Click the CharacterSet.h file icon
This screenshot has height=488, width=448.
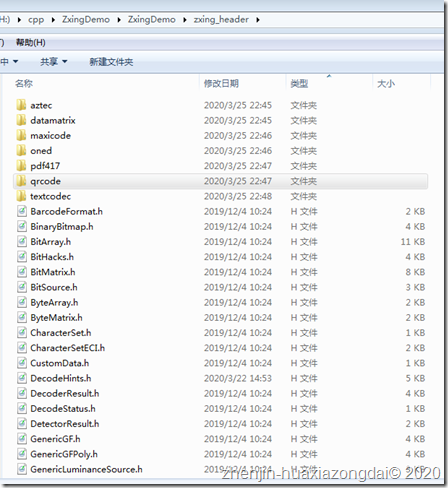click(x=22, y=333)
